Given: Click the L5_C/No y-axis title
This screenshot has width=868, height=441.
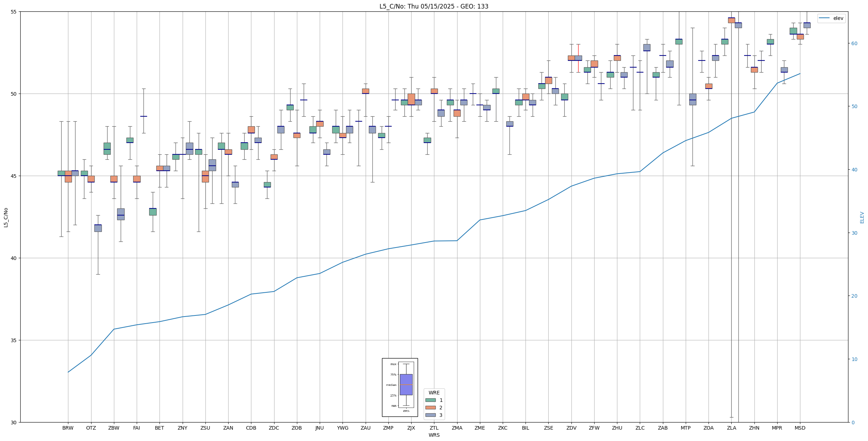Looking at the screenshot, I should (6, 217).
